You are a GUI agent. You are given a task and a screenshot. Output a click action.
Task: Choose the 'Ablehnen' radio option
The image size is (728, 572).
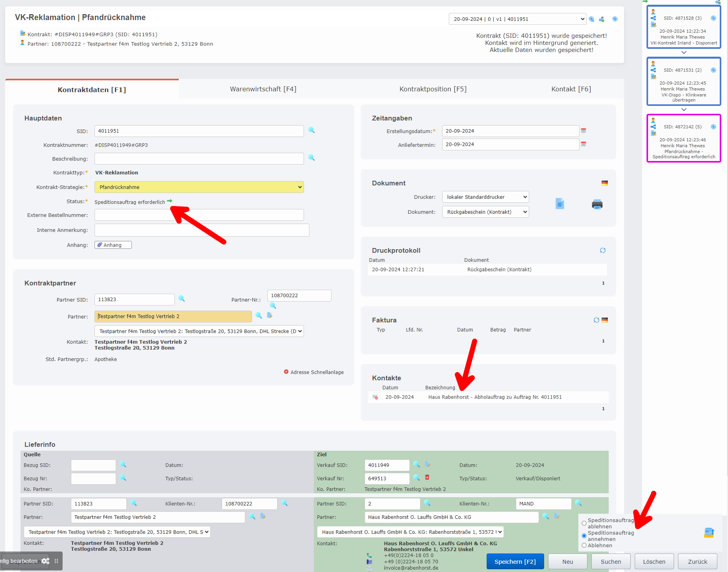click(x=584, y=545)
